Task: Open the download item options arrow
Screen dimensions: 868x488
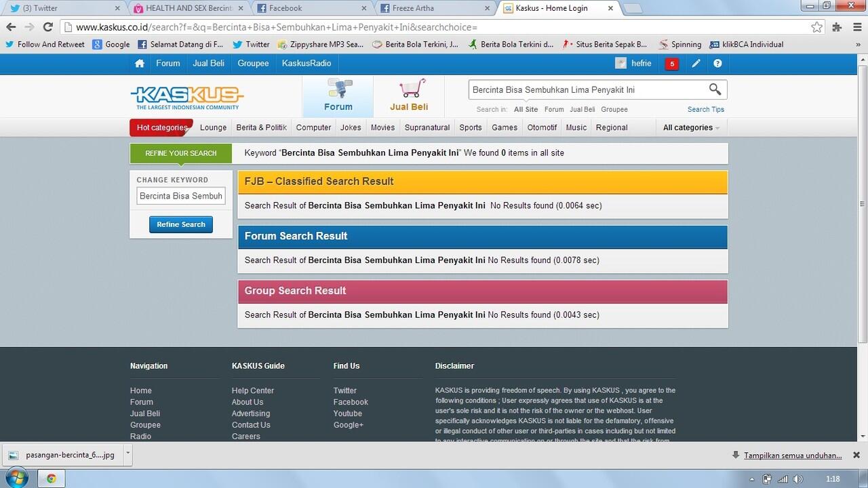Action: point(127,453)
